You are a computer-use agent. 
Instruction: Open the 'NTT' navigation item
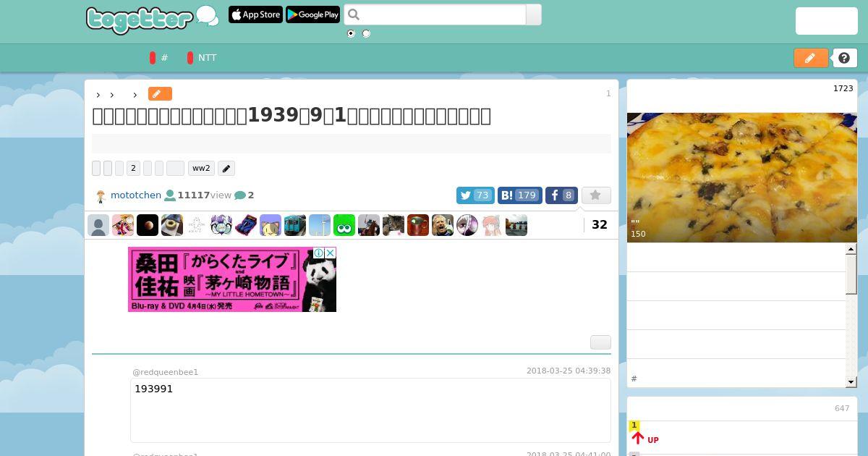[x=208, y=58]
